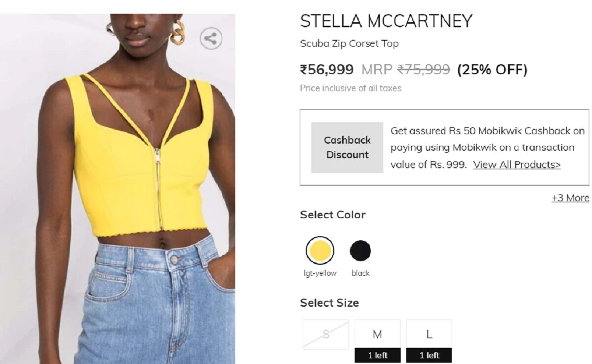Screen dimensions: 592x364
Task: Click the share icon on product image
Action: pyautogui.click(x=211, y=38)
